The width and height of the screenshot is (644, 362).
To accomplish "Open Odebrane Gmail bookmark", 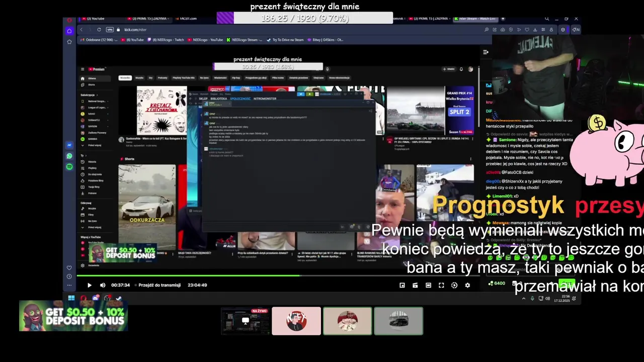I will pyautogui.click(x=99, y=40).
